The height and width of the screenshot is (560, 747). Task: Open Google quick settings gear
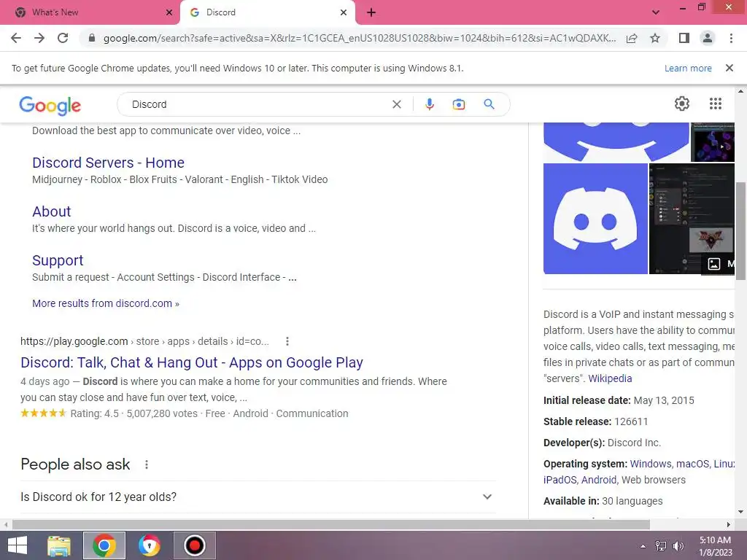(682, 104)
